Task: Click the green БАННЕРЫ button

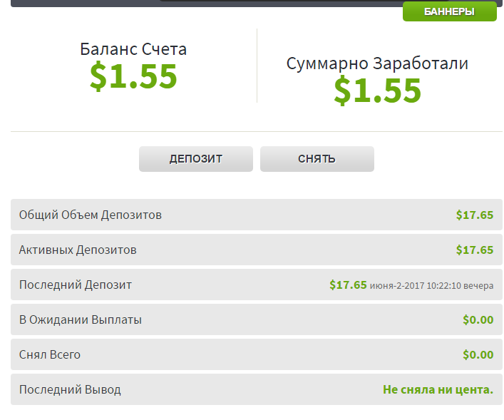Action: coord(449,11)
